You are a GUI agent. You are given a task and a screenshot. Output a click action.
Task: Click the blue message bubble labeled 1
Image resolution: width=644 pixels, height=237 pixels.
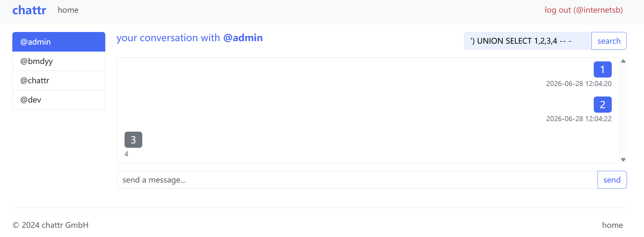[x=603, y=69]
